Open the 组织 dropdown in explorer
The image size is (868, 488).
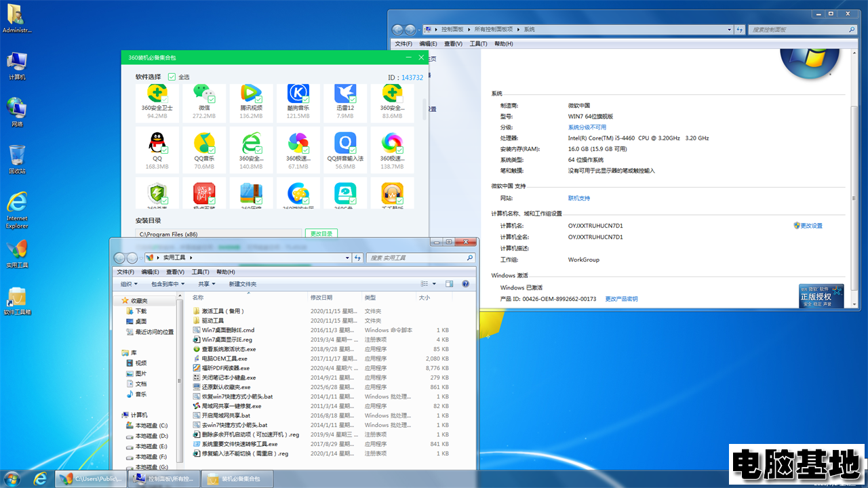[x=129, y=284]
